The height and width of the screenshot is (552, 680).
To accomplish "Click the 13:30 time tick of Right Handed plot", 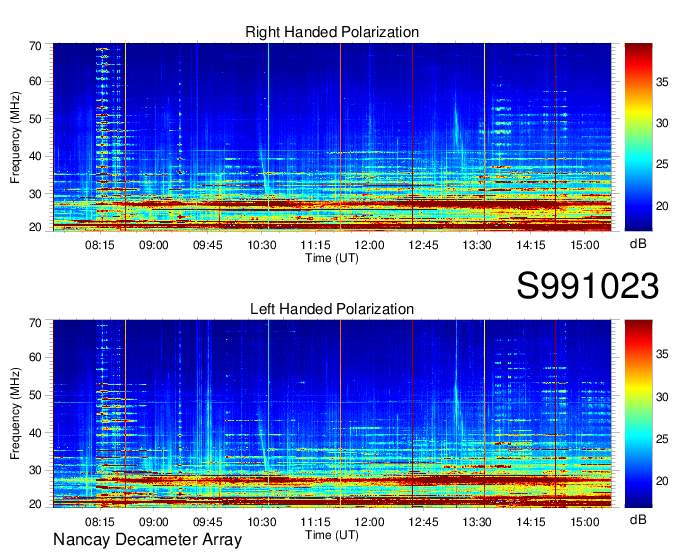I will pos(477,245).
